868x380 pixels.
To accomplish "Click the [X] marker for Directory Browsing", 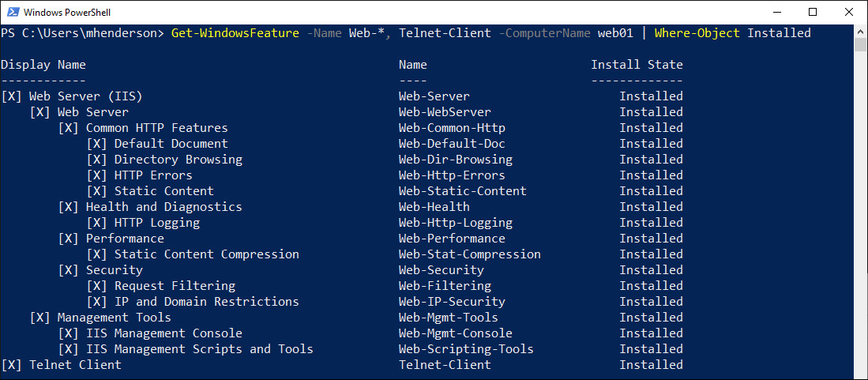I will [x=97, y=160].
